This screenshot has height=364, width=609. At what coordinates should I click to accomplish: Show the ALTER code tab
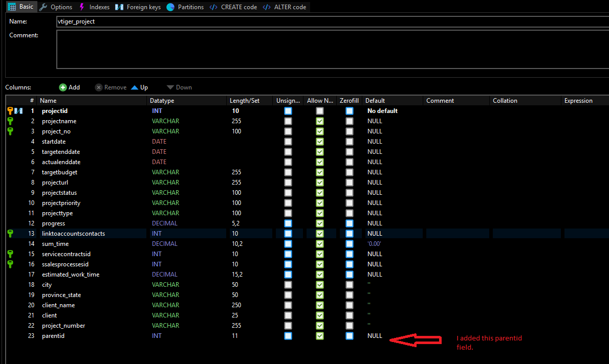pos(285,7)
